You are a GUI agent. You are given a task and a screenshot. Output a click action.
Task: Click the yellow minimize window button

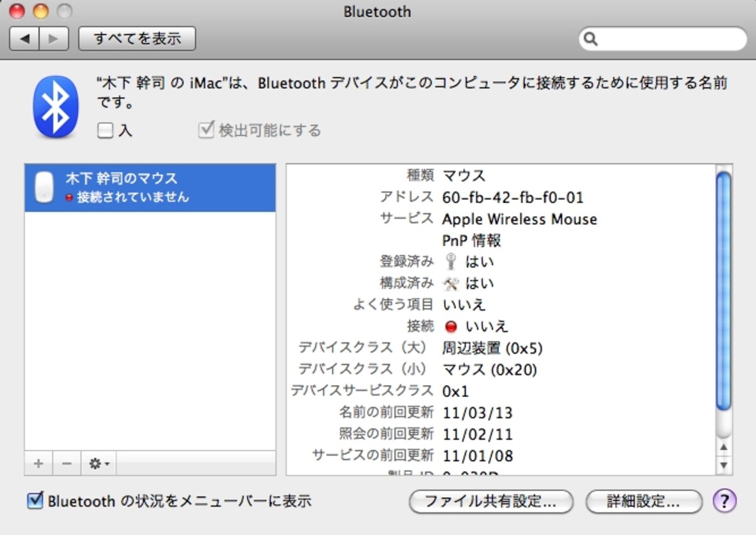pyautogui.click(x=40, y=11)
